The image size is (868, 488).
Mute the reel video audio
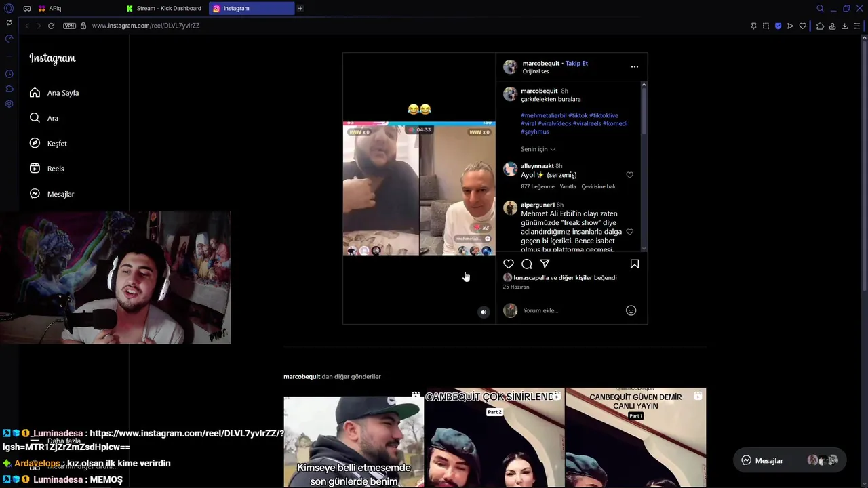[484, 312]
